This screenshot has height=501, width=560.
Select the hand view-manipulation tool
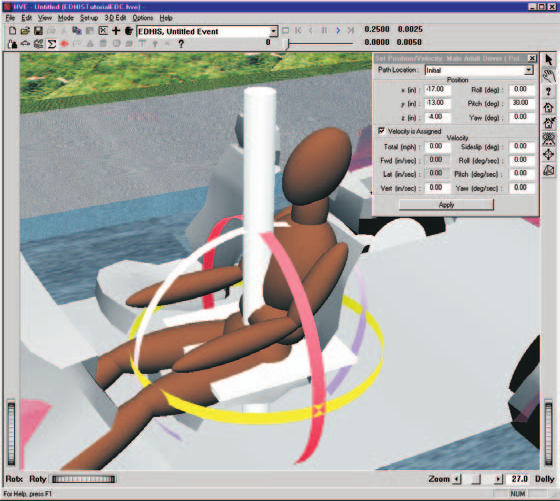tap(549, 76)
